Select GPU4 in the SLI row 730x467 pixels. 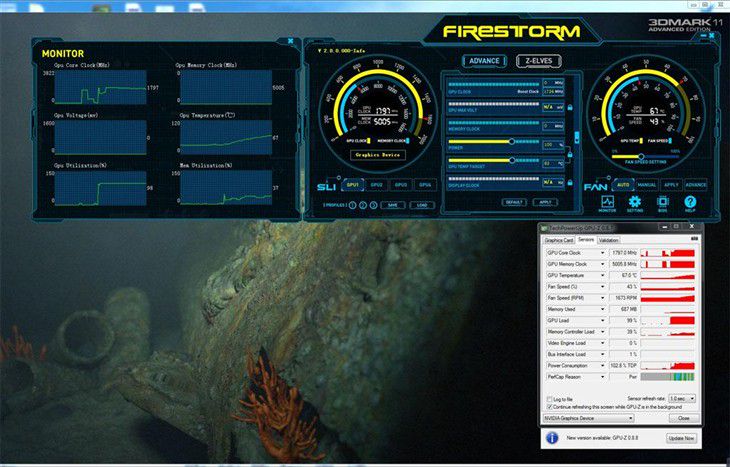[425, 185]
